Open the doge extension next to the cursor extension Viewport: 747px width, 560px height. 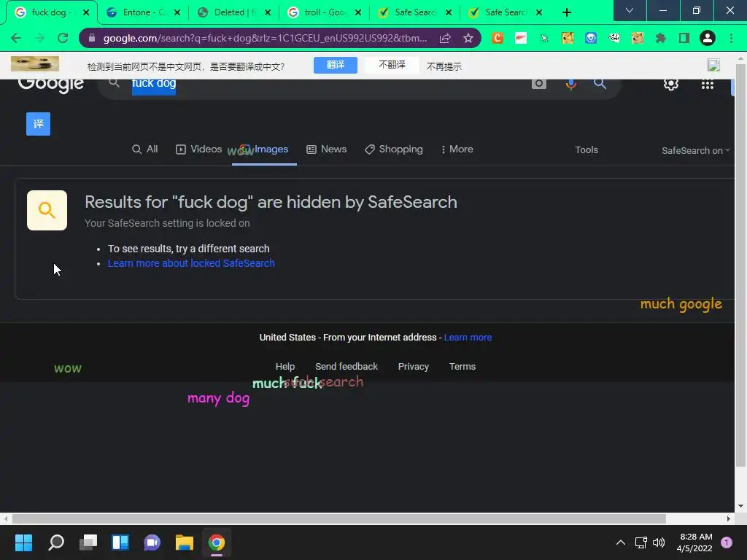pos(568,38)
